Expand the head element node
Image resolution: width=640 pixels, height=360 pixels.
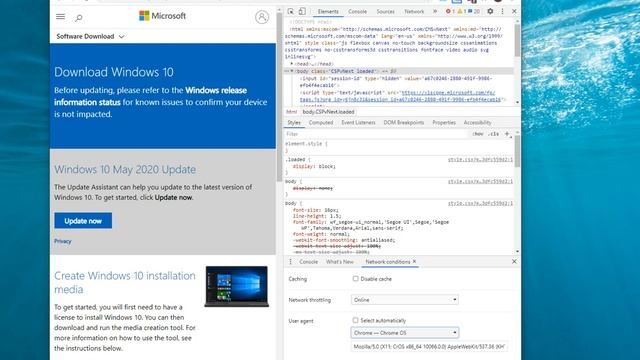click(x=292, y=64)
